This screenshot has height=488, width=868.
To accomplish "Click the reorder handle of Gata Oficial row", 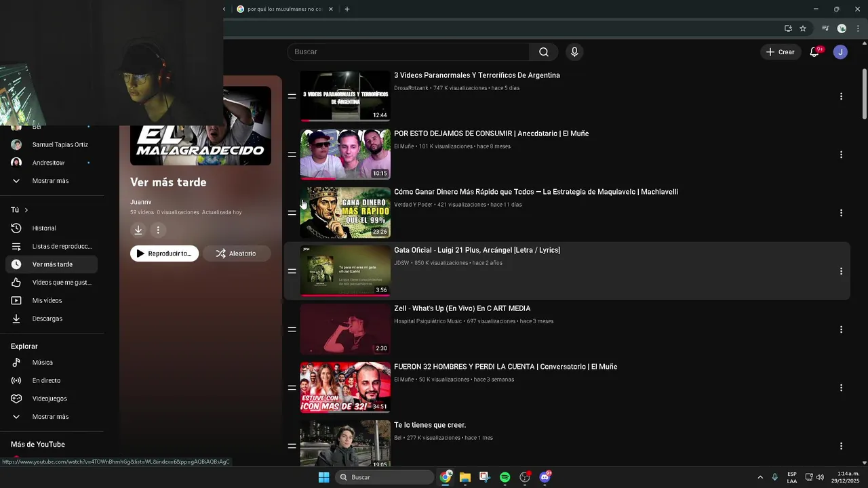I will [x=292, y=271].
